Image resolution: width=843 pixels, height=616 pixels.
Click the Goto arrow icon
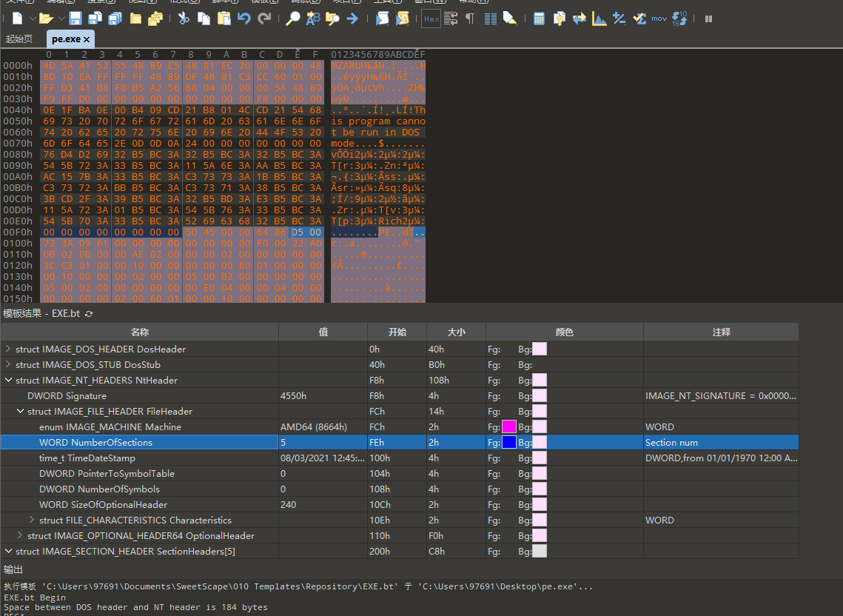point(352,19)
